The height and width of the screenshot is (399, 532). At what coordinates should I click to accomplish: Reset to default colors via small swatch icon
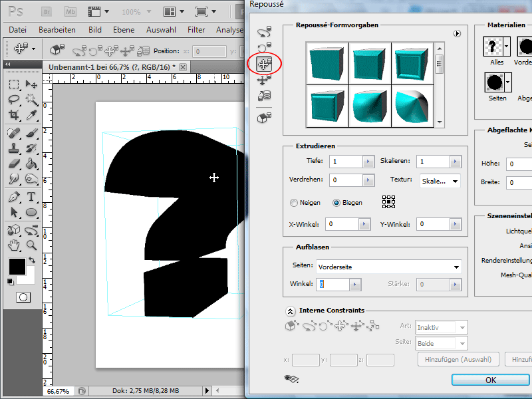[10, 281]
